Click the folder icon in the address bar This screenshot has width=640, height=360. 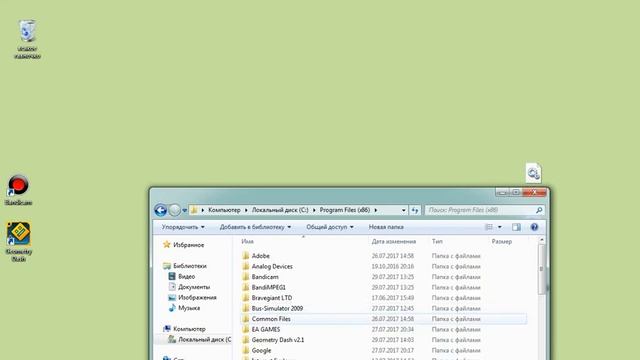pyautogui.click(x=194, y=210)
